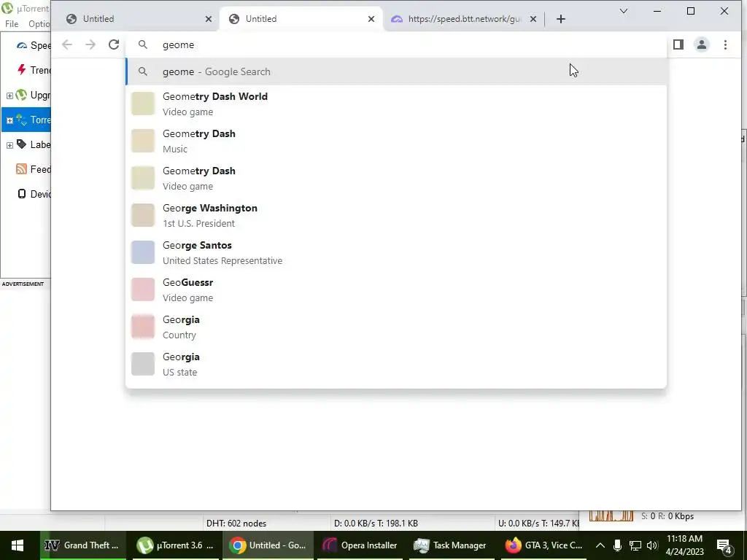Click the Feeds RSS icon
The width and height of the screenshot is (747, 560).
click(x=21, y=169)
